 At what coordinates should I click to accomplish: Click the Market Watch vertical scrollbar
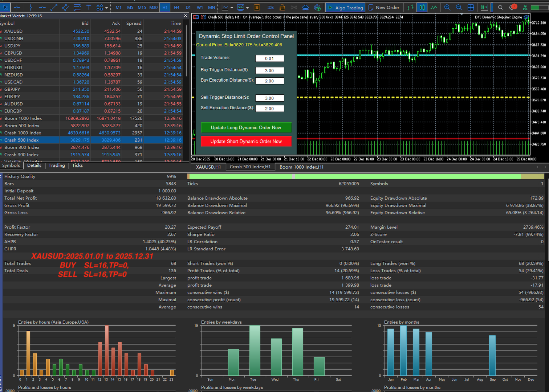pyautogui.click(x=186, y=51)
